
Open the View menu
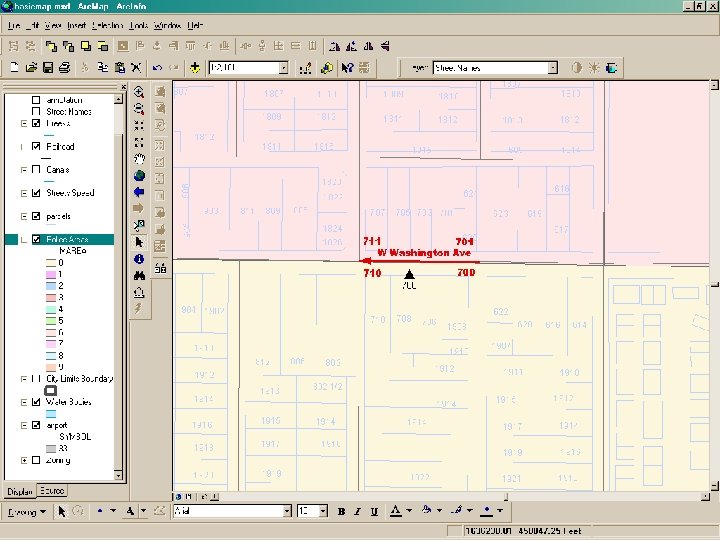click(53, 25)
